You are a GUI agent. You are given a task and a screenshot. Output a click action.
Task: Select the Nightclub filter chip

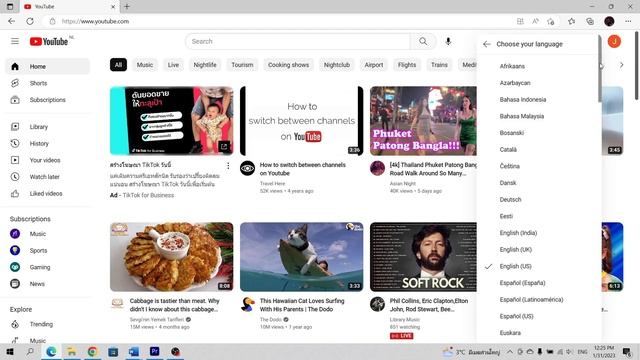[x=337, y=65]
